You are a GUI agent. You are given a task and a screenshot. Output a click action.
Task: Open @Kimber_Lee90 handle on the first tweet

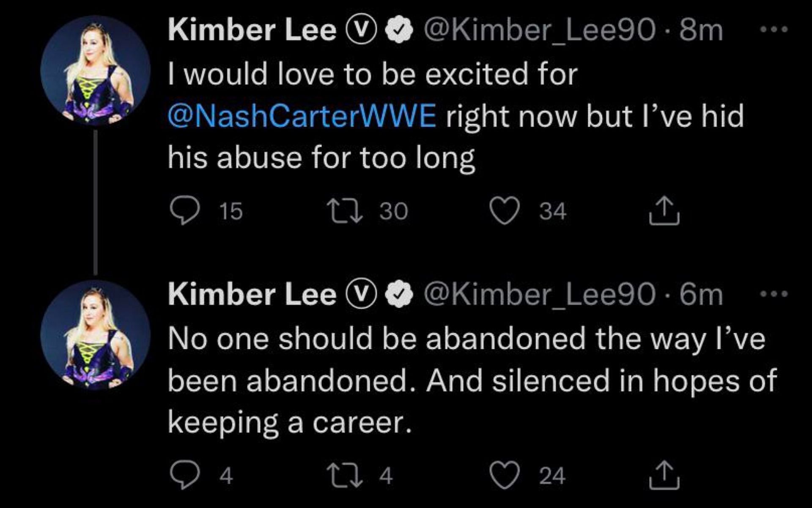[x=539, y=30]
